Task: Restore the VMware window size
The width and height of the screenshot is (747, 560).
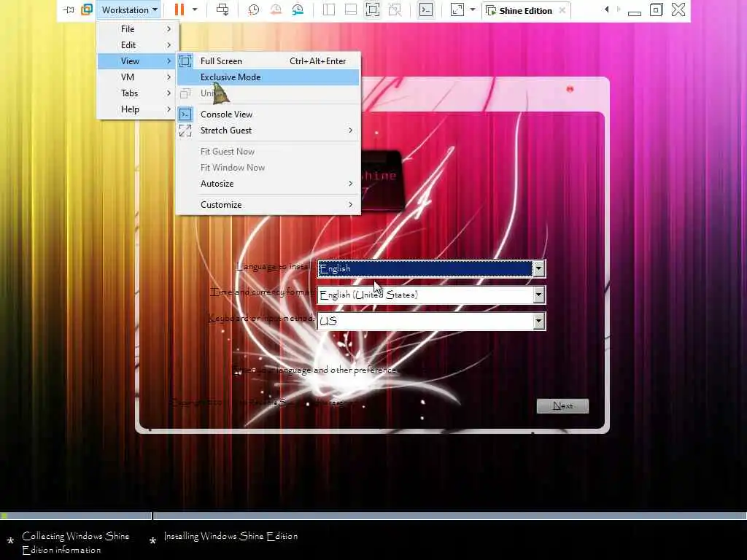Action: [656, 9]
